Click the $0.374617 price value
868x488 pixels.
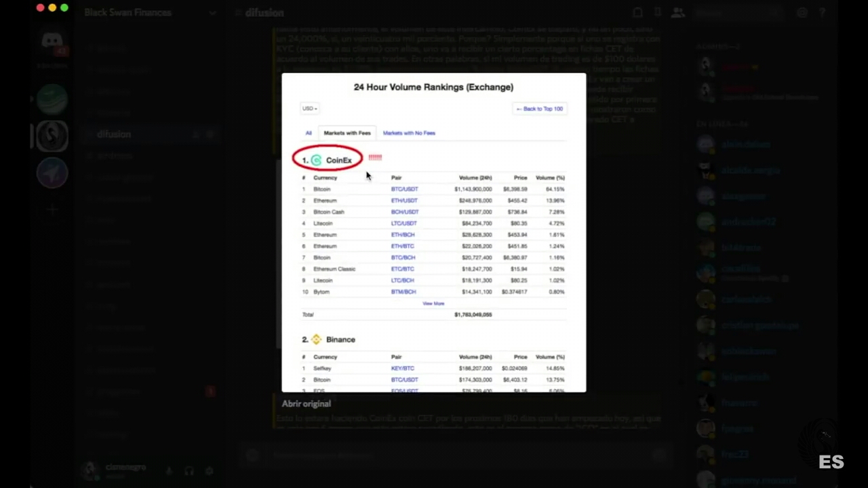click(515, 292)
